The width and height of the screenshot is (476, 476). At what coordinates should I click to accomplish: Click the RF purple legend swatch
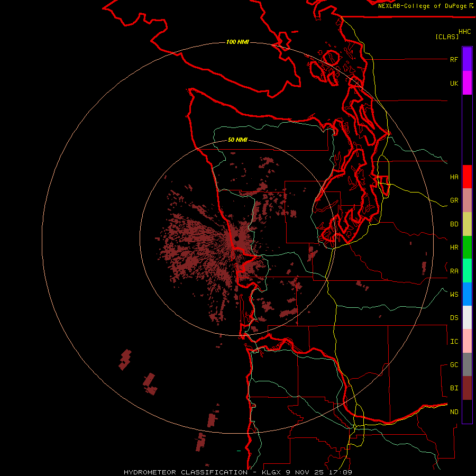point(467,59)
